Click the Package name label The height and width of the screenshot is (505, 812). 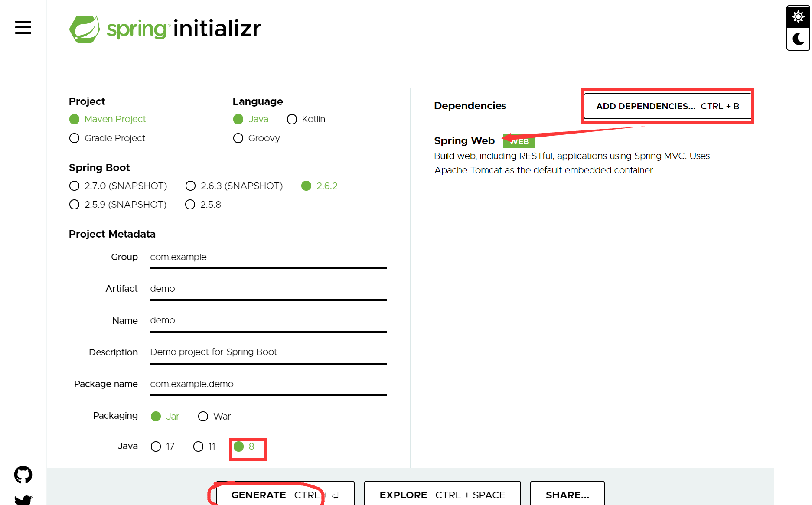tap(106, 384)
